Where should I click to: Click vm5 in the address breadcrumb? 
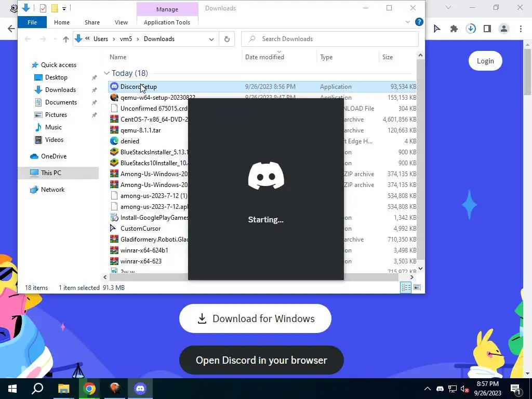click(x=126, y=39)
